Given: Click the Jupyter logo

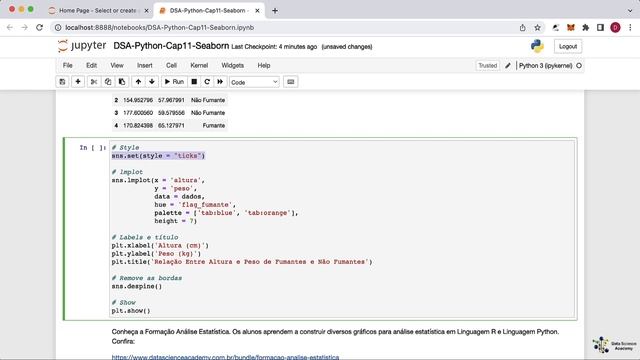Looking at the screenshot, I should tap(82, 46).
